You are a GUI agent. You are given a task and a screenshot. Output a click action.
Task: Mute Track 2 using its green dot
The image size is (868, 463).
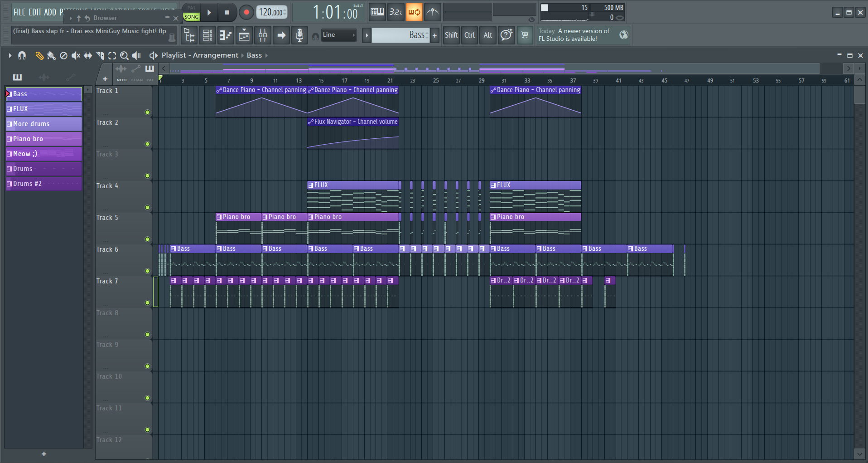147,144
